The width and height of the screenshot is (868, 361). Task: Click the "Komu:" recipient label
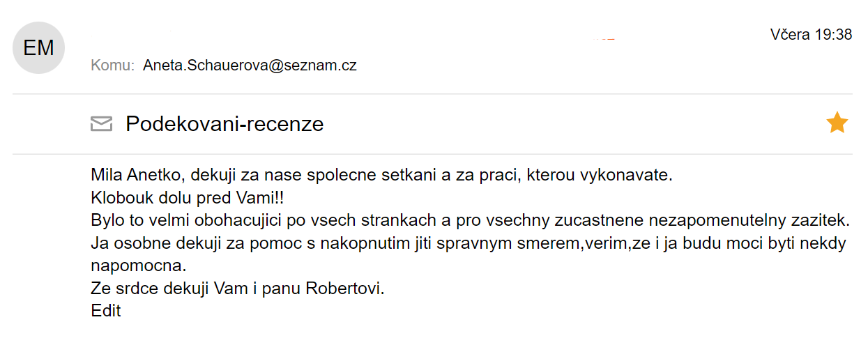tap(112, 66)
